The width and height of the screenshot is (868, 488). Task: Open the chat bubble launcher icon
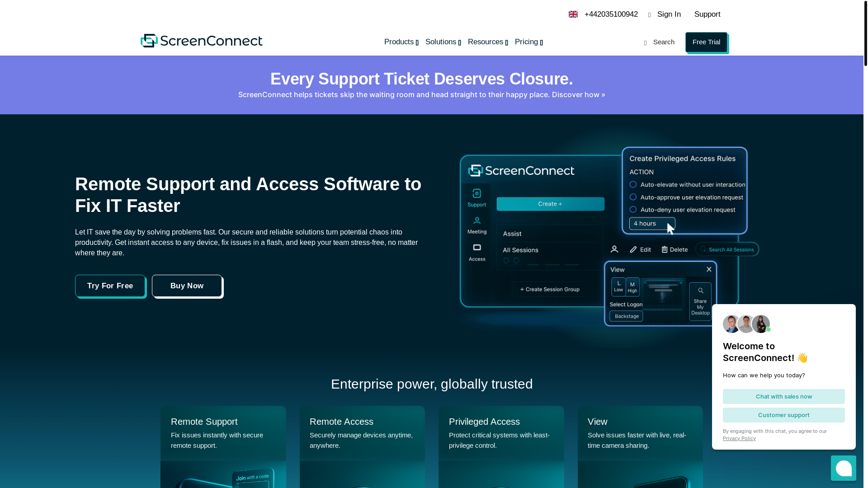pos(843,468)
